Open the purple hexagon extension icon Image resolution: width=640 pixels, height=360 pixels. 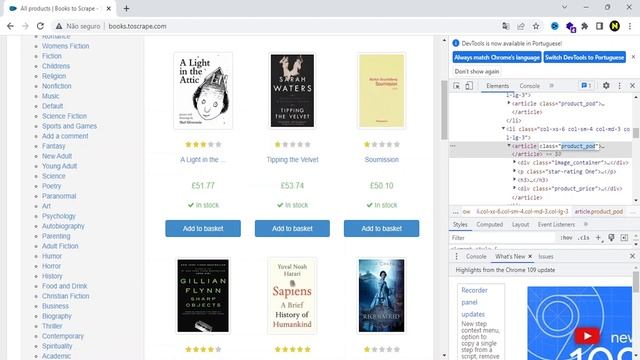571,27
